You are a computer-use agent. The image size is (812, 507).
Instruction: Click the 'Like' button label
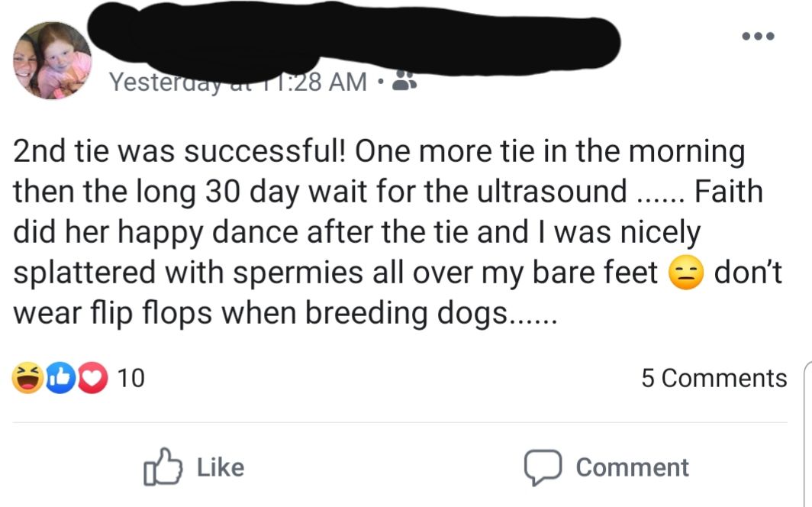[221, 467]
